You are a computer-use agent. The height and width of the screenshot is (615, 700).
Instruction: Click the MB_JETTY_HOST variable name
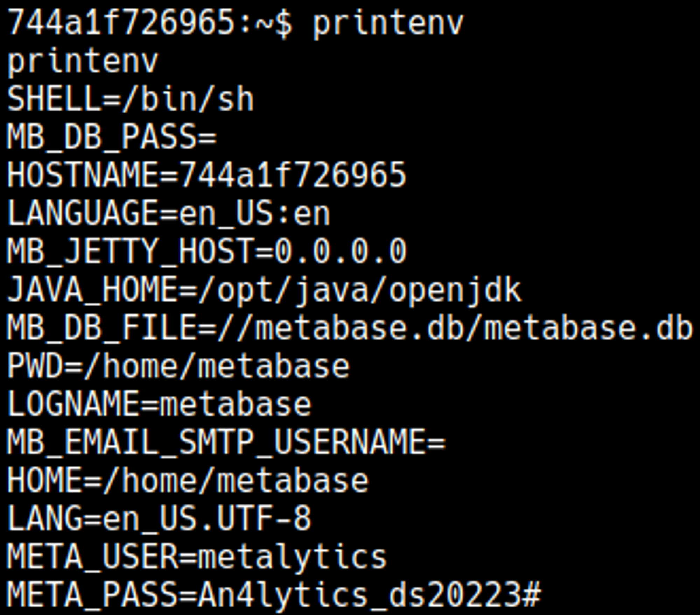coord(130,251)
